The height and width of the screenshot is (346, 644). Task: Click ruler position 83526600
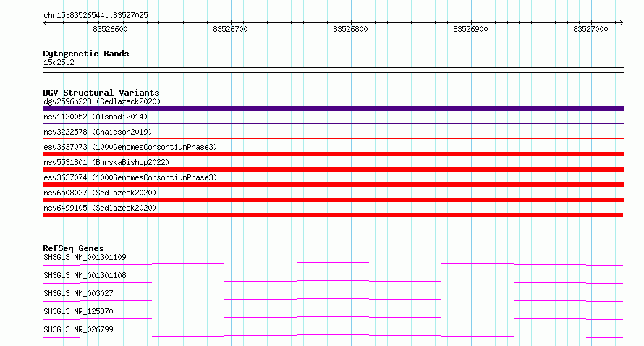[110, 29]
